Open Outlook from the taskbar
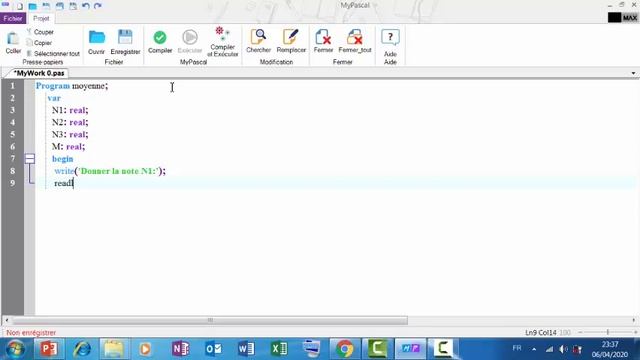 pyautogui.click(x=213, y=349)
